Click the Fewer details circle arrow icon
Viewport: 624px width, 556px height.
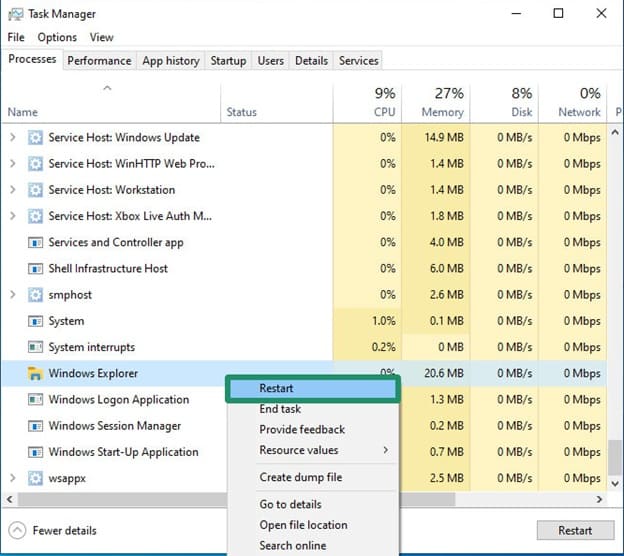(17, 531)
